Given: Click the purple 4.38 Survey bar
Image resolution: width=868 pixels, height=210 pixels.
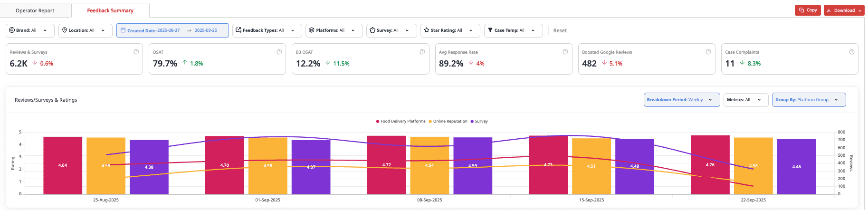Looking at the screenshot, I should coord(149,167).
